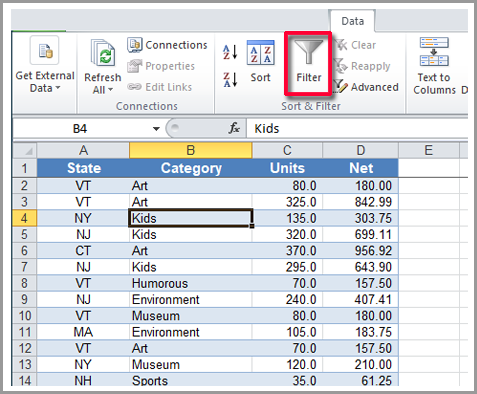Viewport: 477px width, 394px height.
Task: Click the NH state cell
Action: (83, 380)
